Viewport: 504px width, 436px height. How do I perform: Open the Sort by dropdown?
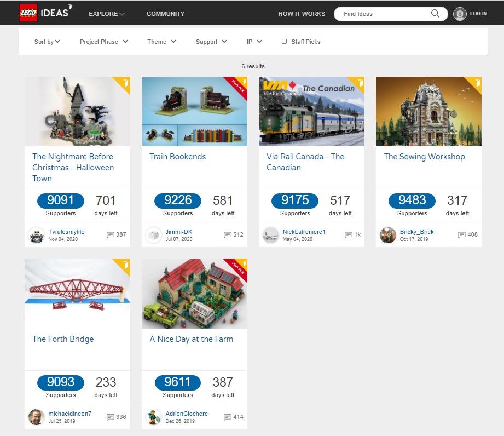47,42
